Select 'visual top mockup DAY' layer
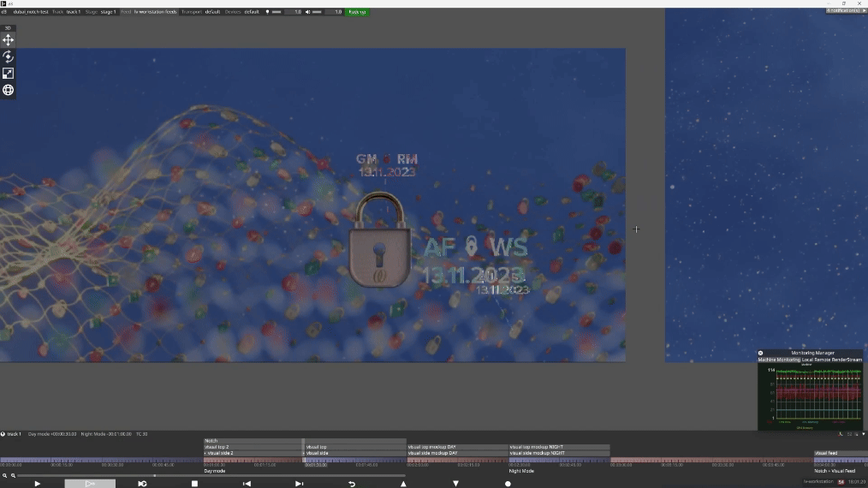The image size is (868, 488). (x=457, y=447)
